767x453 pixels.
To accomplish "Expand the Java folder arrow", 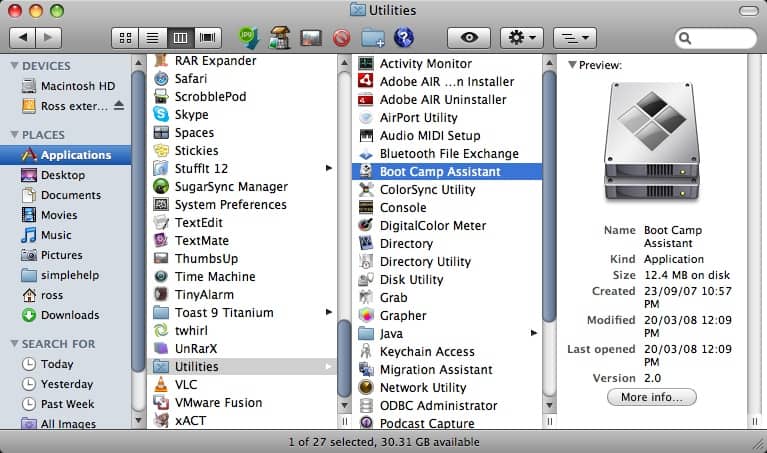I will point(534,334).
